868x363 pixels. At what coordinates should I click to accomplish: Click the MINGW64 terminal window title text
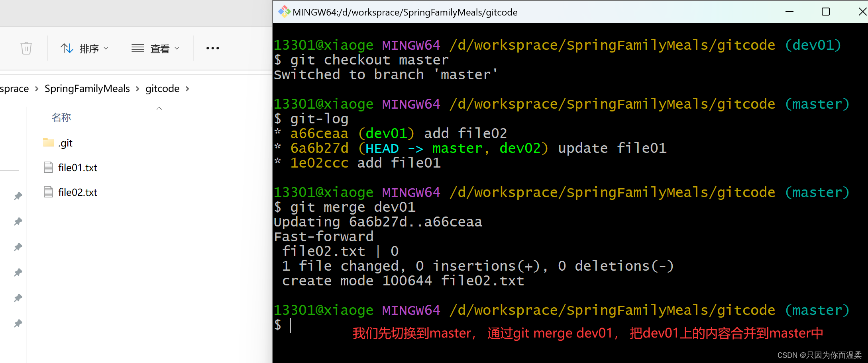[405, 12]
